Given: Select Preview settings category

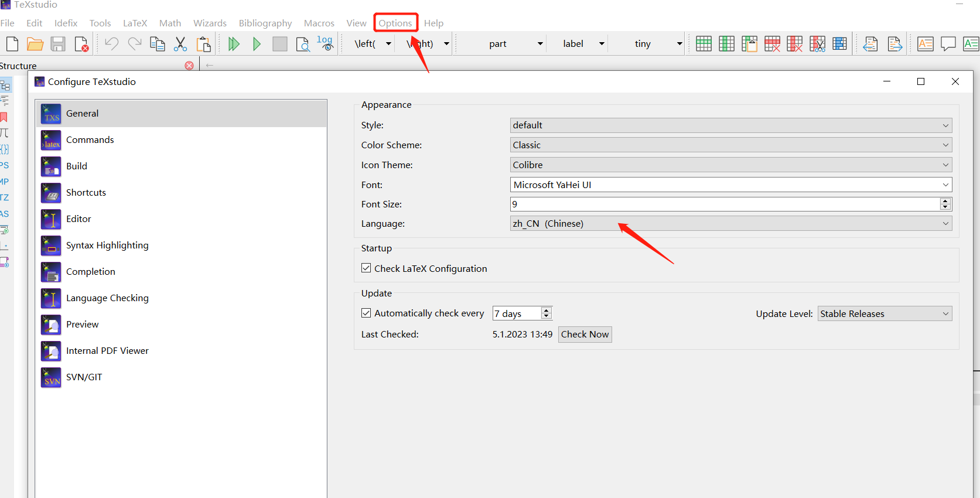Looking at the screenshot, I should point(181,325).
